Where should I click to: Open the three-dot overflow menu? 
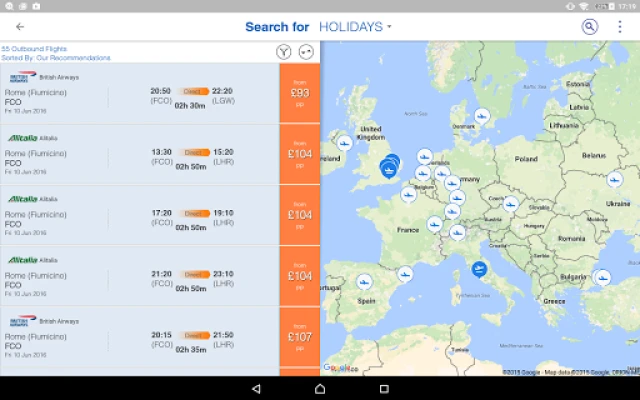tap(620, 27)
